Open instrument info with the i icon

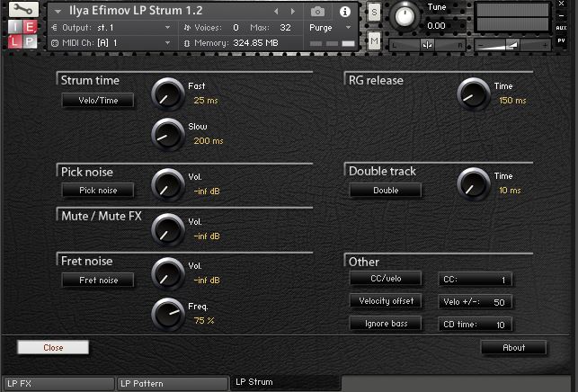point(344,12)
